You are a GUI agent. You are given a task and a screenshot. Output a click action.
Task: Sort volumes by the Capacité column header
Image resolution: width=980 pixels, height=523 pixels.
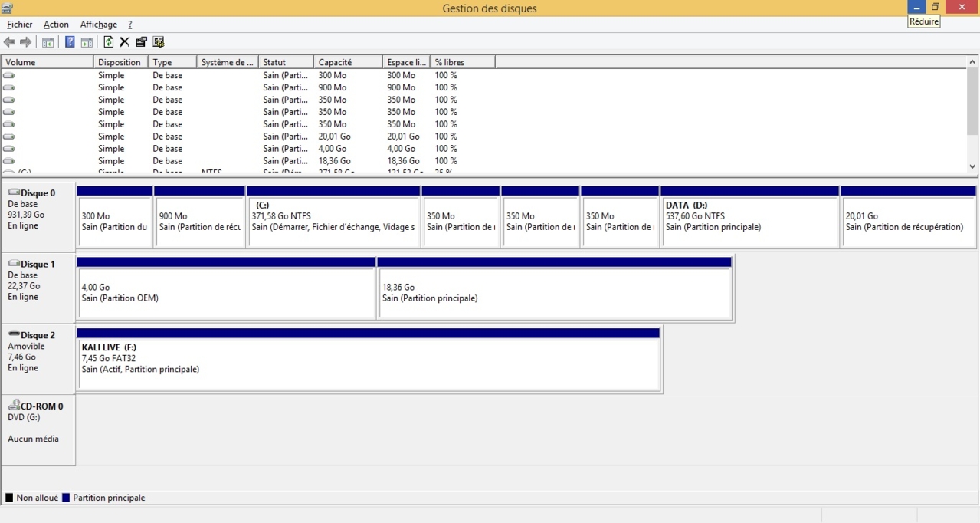347,62
